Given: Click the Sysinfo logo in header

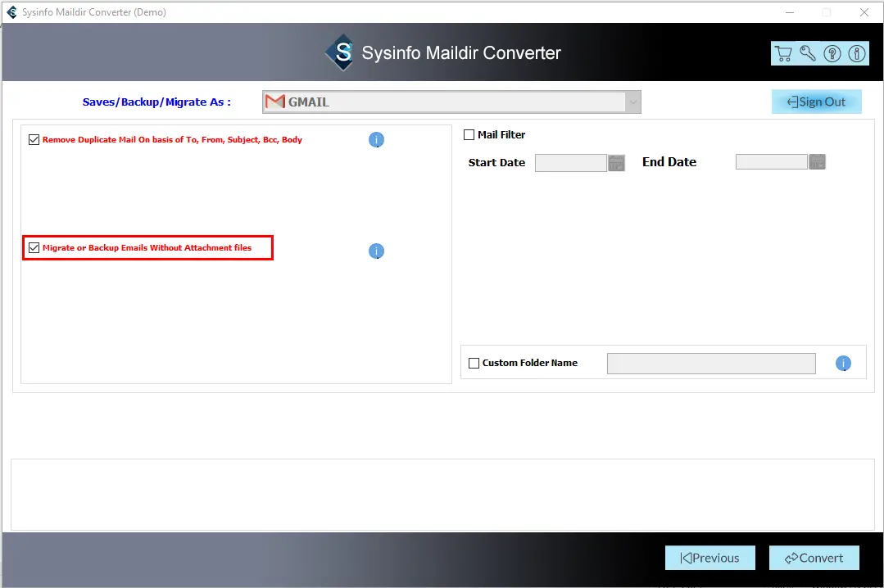Looking at the screenshot, I should (x=341, y=52).
